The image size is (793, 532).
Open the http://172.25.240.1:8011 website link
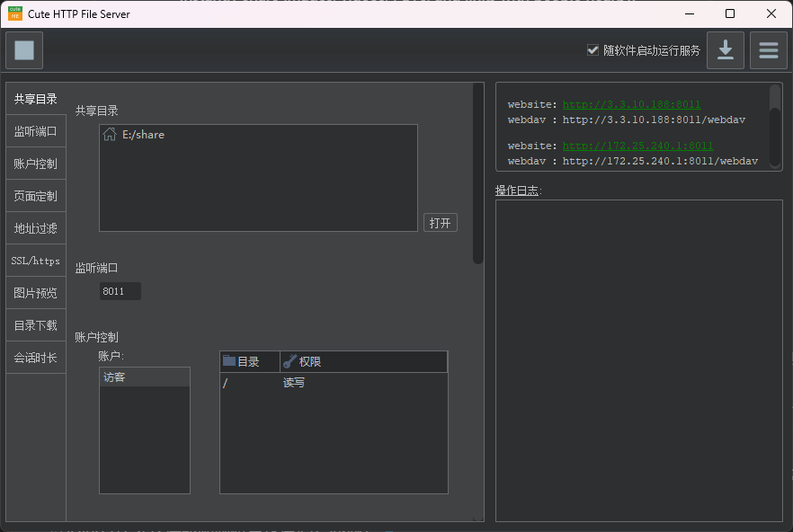(637, 146)
